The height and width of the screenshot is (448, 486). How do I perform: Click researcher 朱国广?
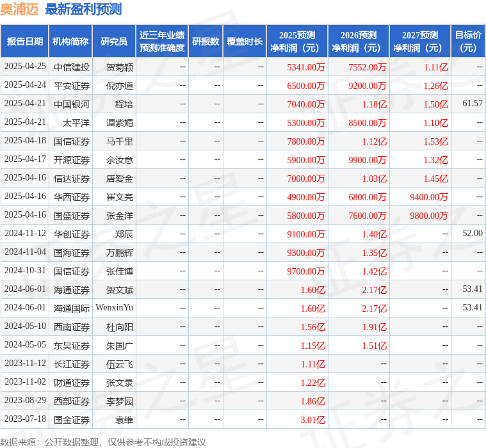tap(120, 346)
